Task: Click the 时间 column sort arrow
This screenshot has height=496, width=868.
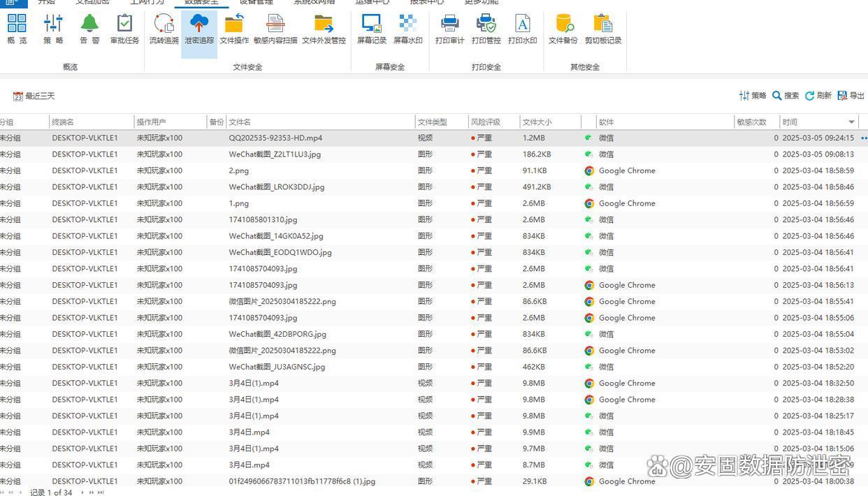Action: [x=851, y=122]
